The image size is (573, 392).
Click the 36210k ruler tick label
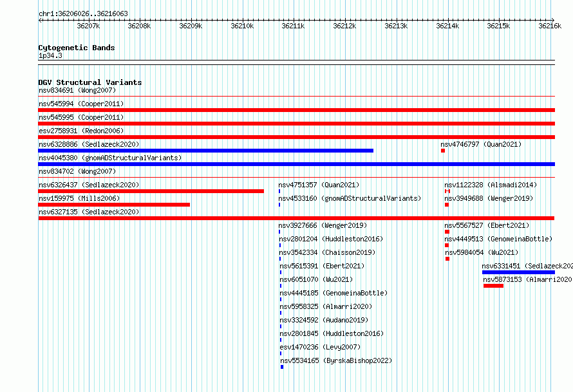[x=242, y=26]
